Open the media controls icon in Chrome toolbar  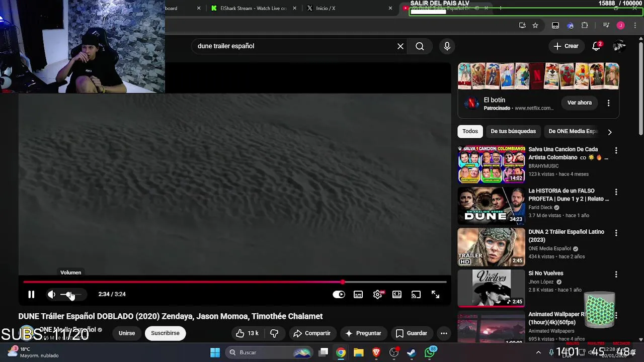click(606, 26)
